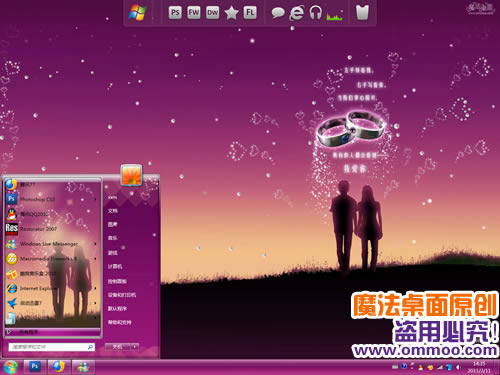
Task: Click the Start menu search field
Action: tap(52, 347)
